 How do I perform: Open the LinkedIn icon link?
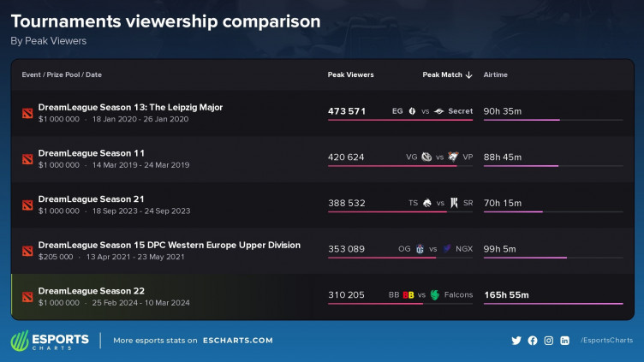565,341
